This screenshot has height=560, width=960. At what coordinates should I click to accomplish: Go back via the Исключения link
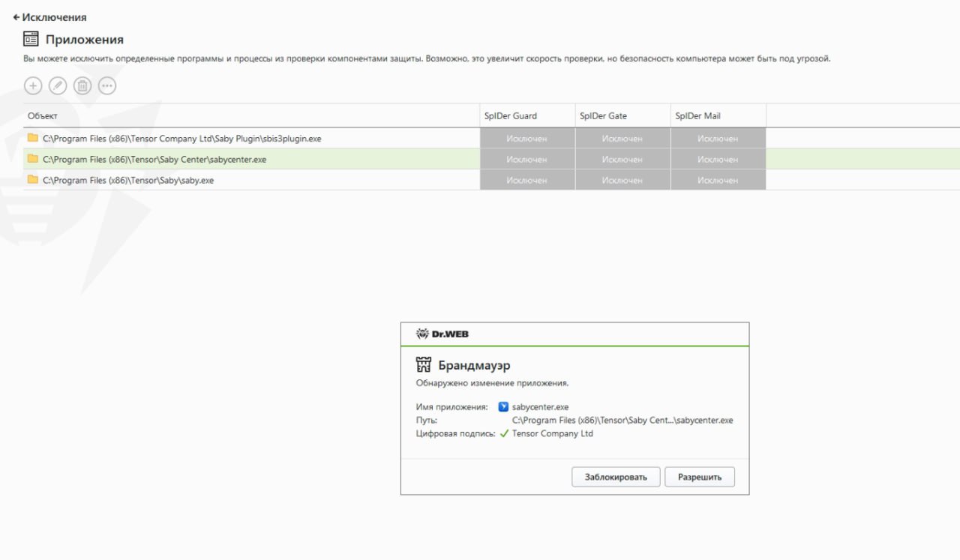(49, 16)
